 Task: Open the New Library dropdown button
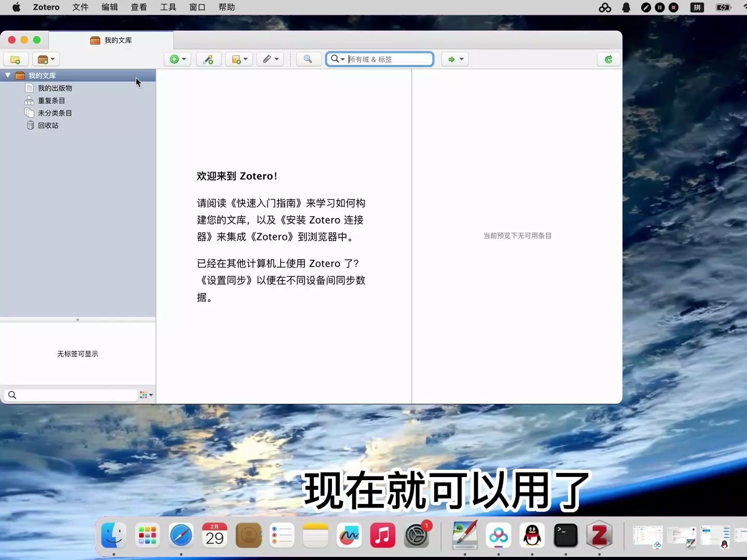coord(46,59)
